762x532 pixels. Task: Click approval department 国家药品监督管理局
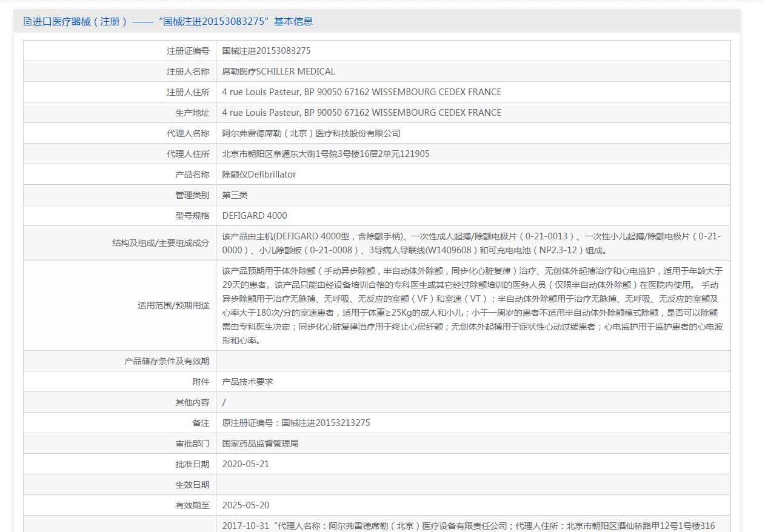pyautogui.click(x=260, y=444)
